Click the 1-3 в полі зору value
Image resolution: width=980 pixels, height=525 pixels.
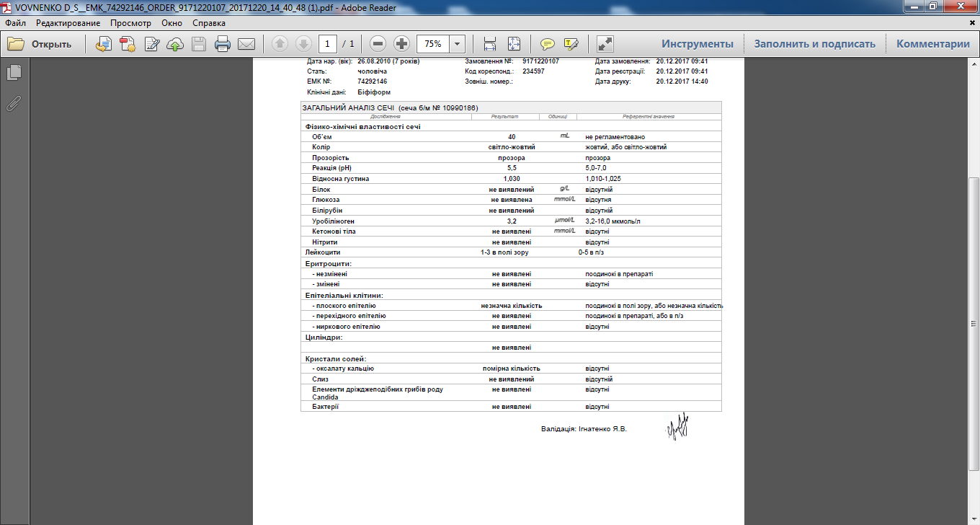(x=506, y=253)
